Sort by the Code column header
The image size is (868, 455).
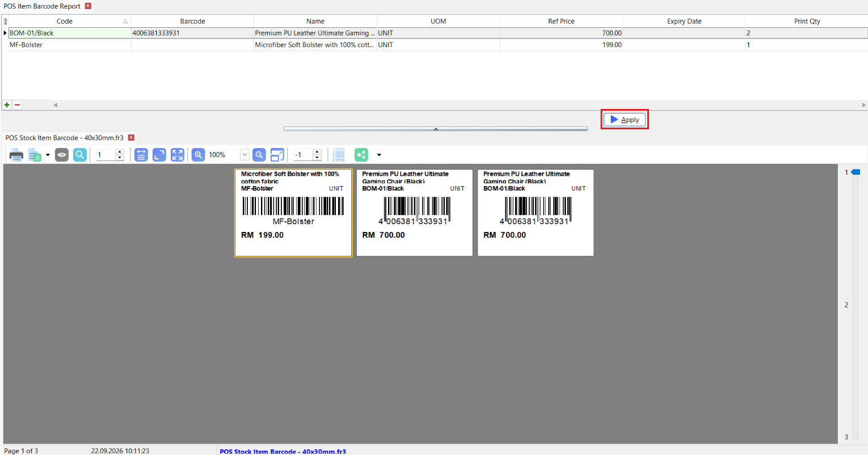pos(65,21)
